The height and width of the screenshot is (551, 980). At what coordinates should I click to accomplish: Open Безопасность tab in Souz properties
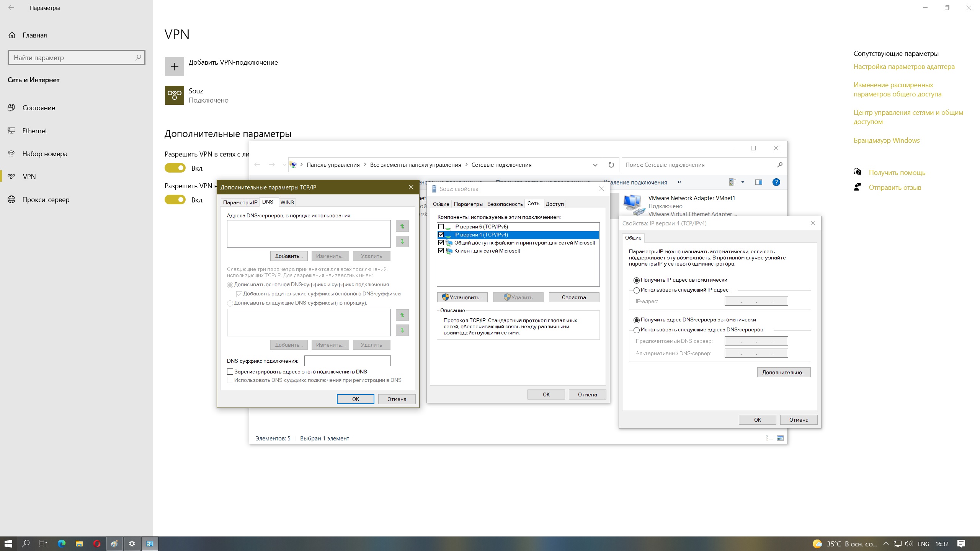point(505,204)
